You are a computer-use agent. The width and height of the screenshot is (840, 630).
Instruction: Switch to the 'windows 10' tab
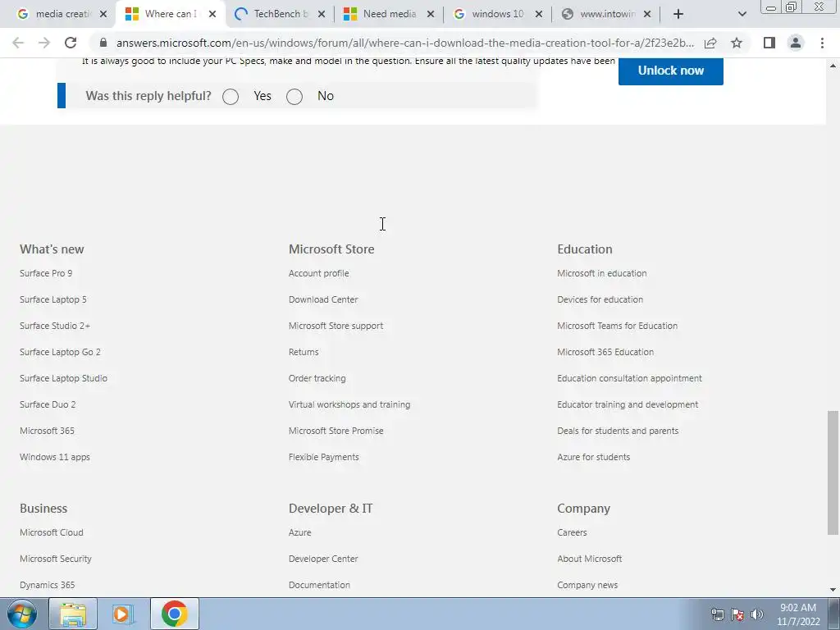click(497, 14)
